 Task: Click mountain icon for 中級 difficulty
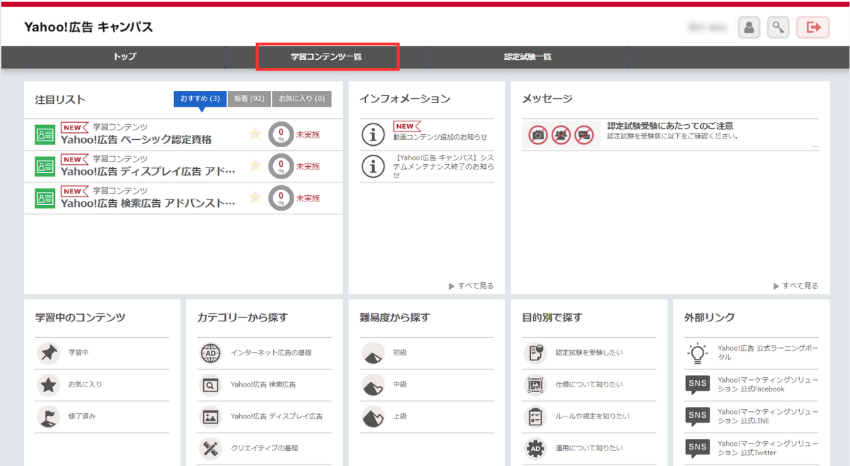[x=373, y=385]
